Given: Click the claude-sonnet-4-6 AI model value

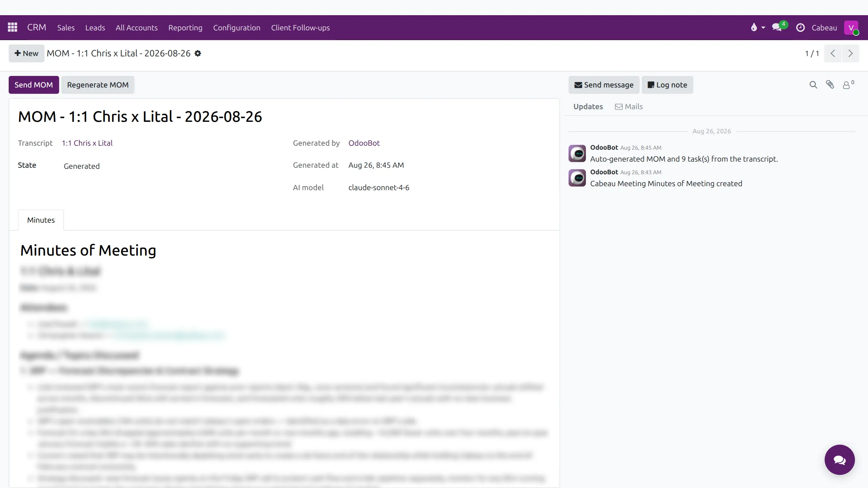Looking at the screenshot, I should [379, 188].
